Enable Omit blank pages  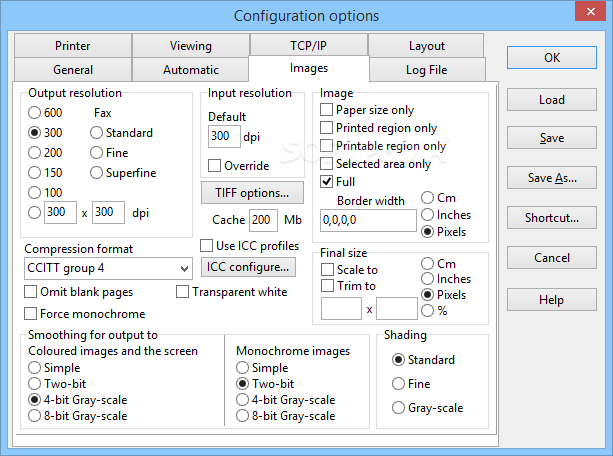pyautogui.click(x=31, y=292)
